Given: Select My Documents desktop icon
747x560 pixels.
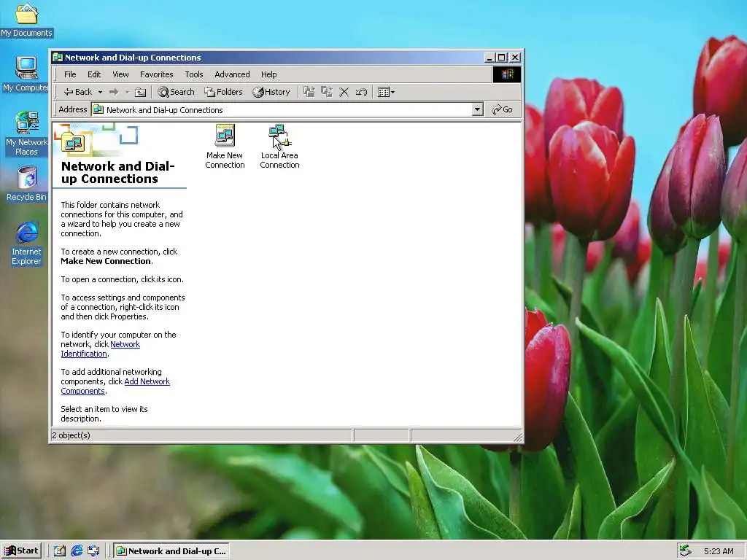Looking at the screenshot, I should (27, 20).
